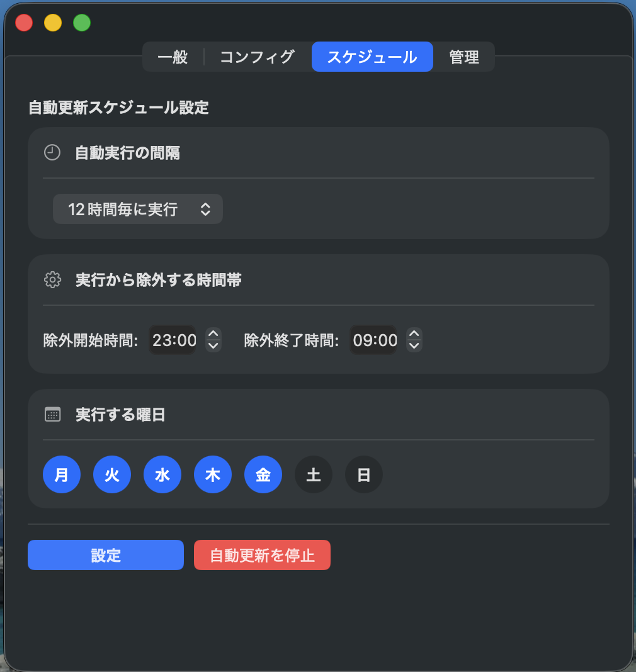
Task: Disable the 火 weekday button
Action: (x=111, y=474)
